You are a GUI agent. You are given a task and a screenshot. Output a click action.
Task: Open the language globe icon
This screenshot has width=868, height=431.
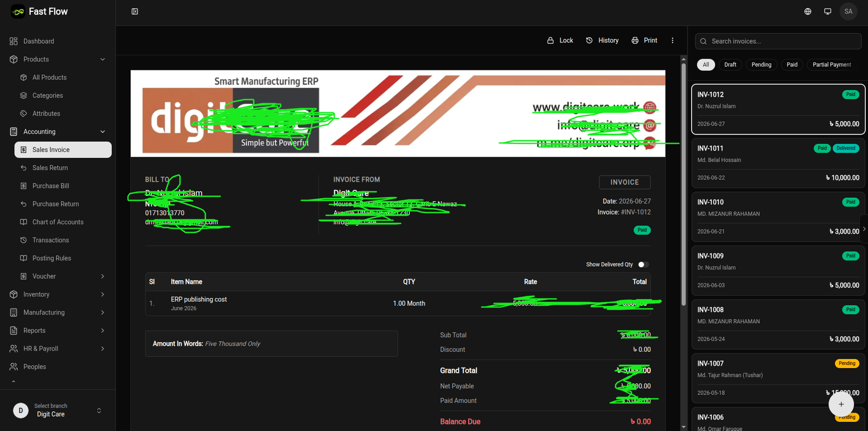808,11
